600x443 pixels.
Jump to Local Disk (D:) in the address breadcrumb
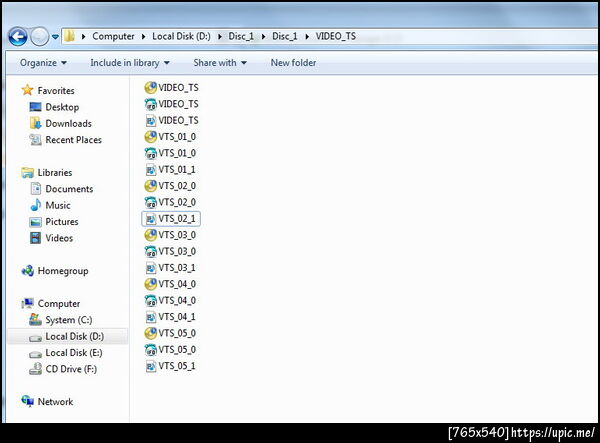[x=181, y=36]
